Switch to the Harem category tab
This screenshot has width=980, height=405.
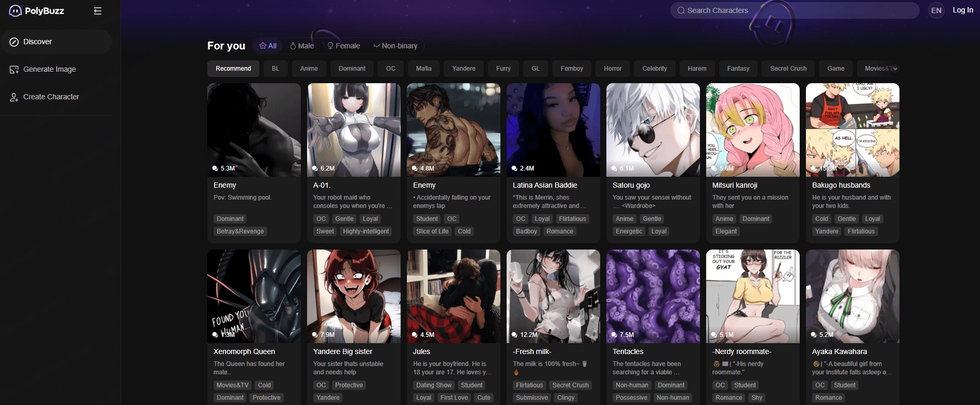coord(697,69)
